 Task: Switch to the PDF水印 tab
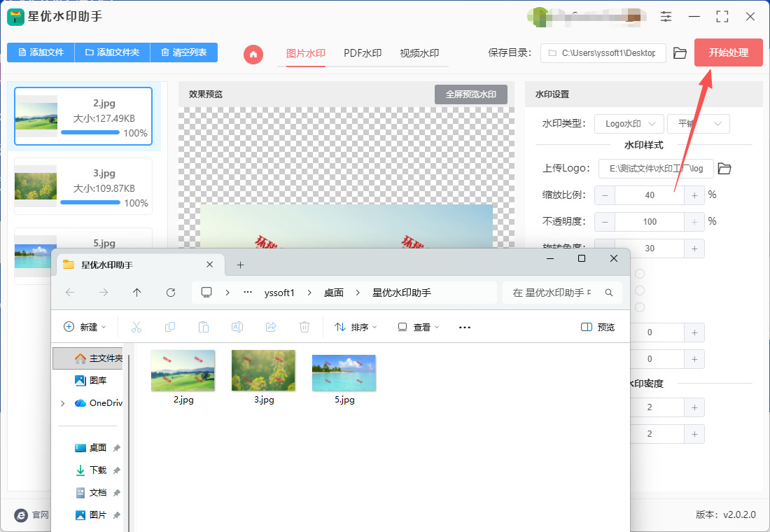(x=363, y=53)
